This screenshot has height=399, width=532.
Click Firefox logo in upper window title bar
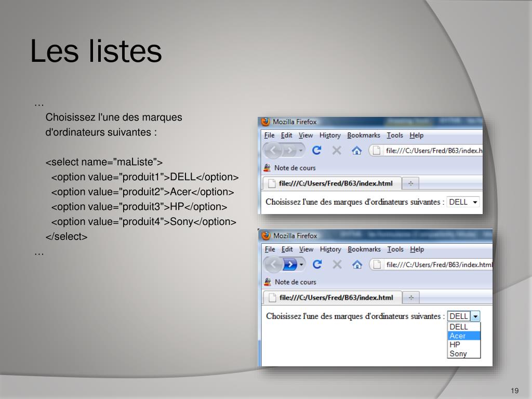click(265, 122)
